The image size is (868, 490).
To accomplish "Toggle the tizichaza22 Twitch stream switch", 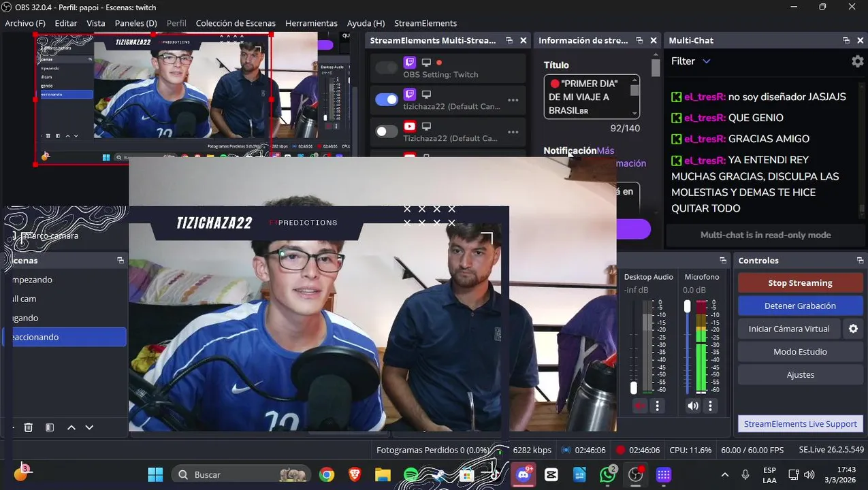I will 386,99.
